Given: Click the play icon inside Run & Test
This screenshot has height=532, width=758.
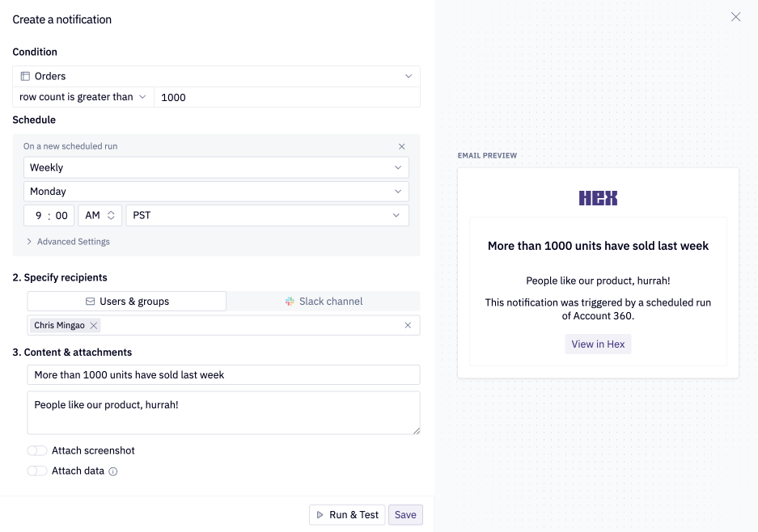Looking at the screenshot, I should click(319, 514).
